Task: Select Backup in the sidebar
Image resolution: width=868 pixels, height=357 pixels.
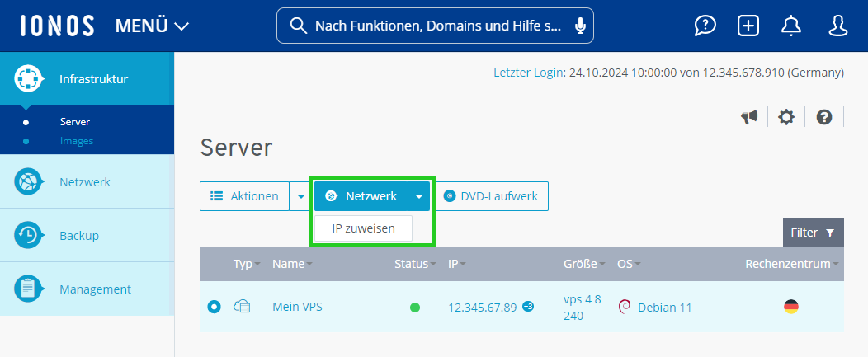Action: (x=87, y=235)
